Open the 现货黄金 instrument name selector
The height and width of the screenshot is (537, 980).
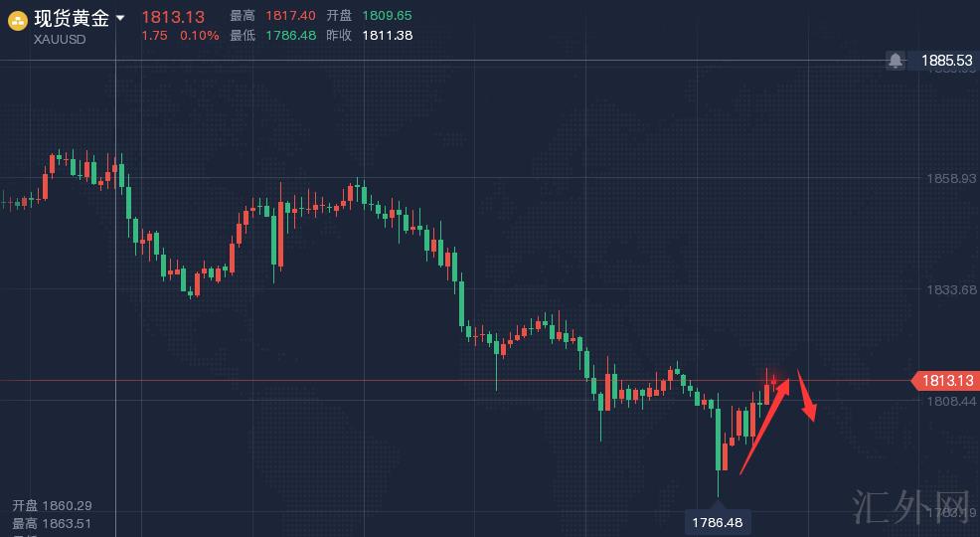click(72, 18)
